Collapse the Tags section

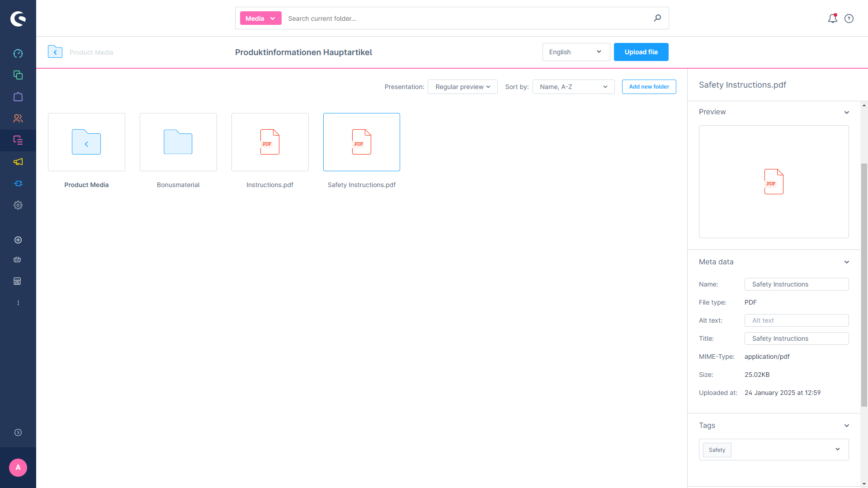(846, 426)
